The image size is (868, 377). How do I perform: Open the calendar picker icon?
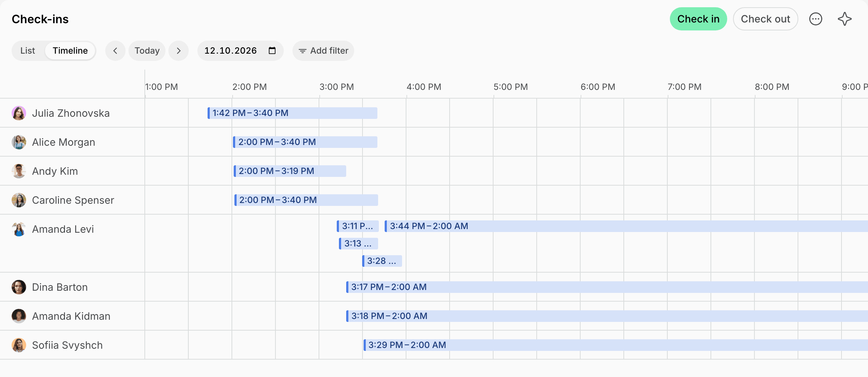point(272,50)
